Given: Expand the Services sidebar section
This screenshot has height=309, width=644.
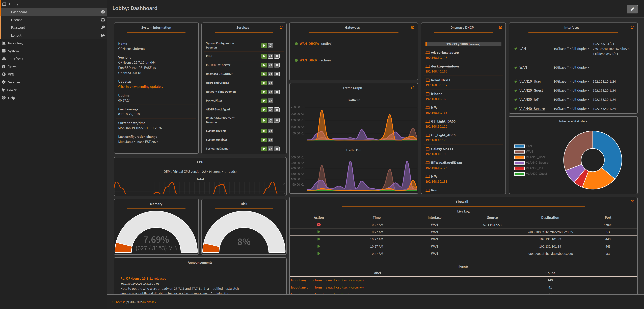Looking at the screenshot, I should (x=14, y=82).
